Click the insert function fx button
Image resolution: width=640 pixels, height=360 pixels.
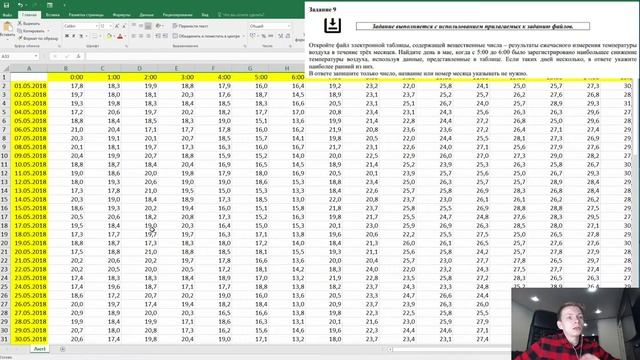tap(78, 56)
